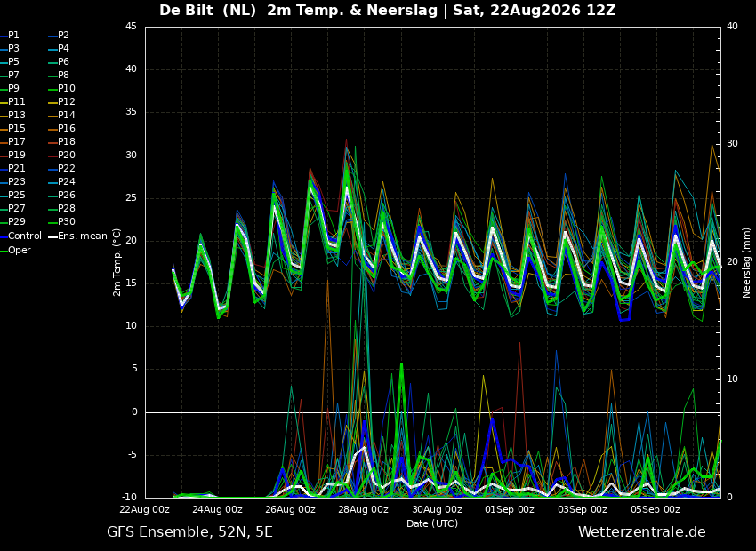This screenshot has height=551, width=756.
Task: Click the Oper legend entry
Action: [x=20, y=251]
